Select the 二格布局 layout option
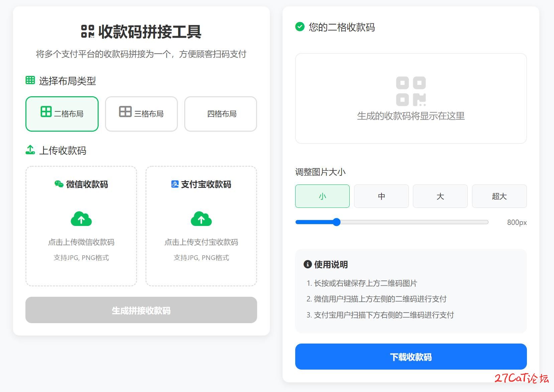Image resolution: width=554 pixels, height=392 pixels. (x=62, y=114)
